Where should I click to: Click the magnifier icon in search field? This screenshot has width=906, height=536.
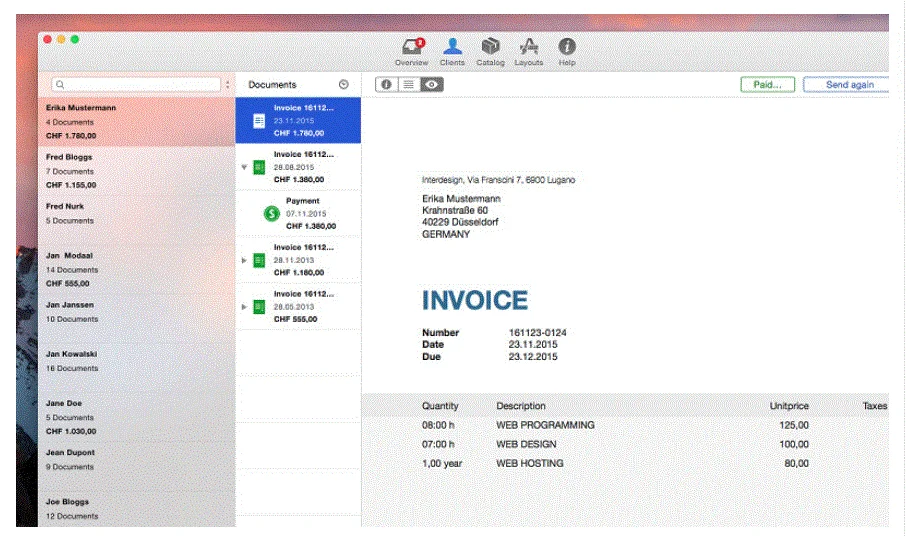click(60, 84)
